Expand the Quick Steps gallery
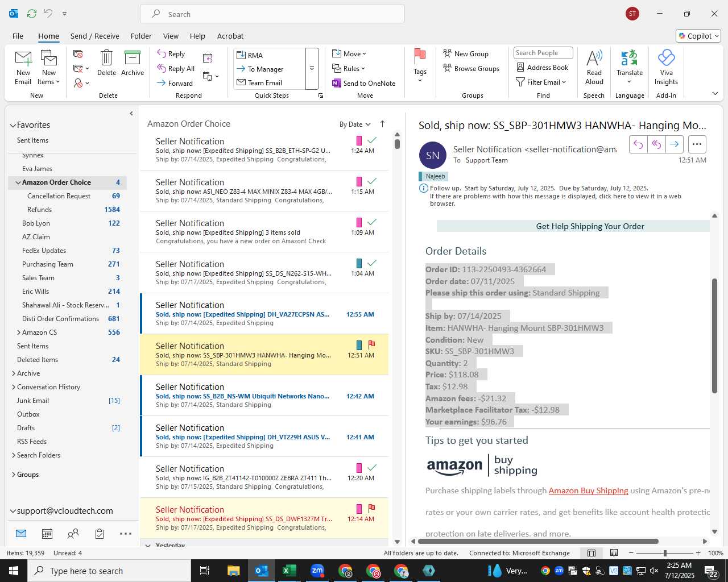The image size is (728, 582). pos(312,69)
